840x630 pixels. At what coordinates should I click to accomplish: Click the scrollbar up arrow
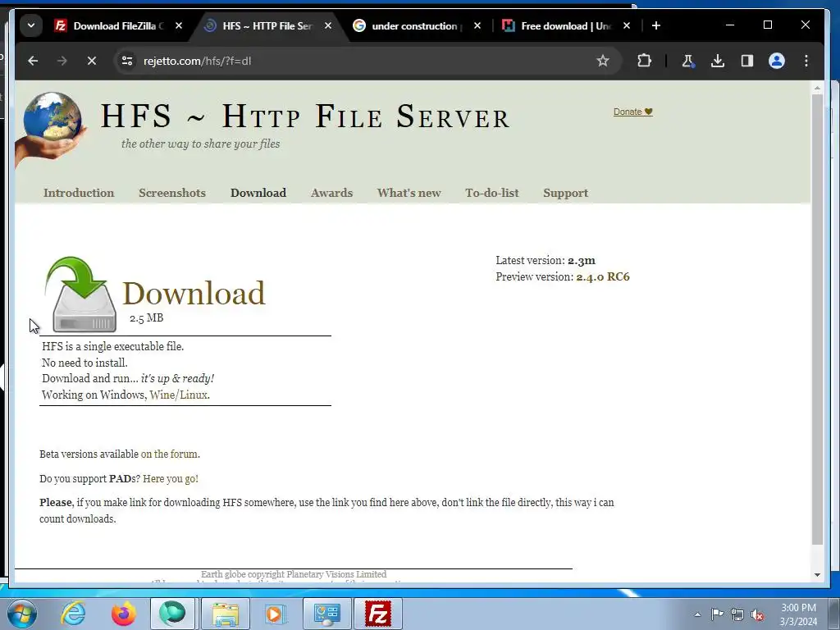point(817,88)
